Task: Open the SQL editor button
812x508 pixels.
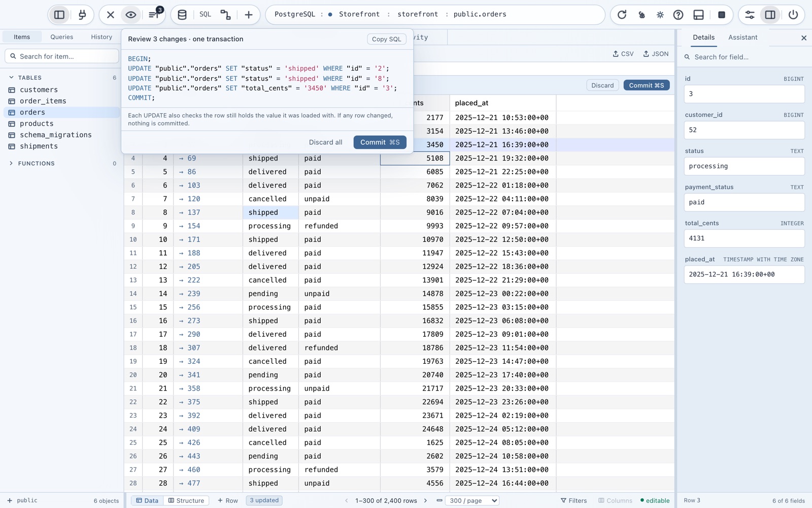Action: coord(205,14)
